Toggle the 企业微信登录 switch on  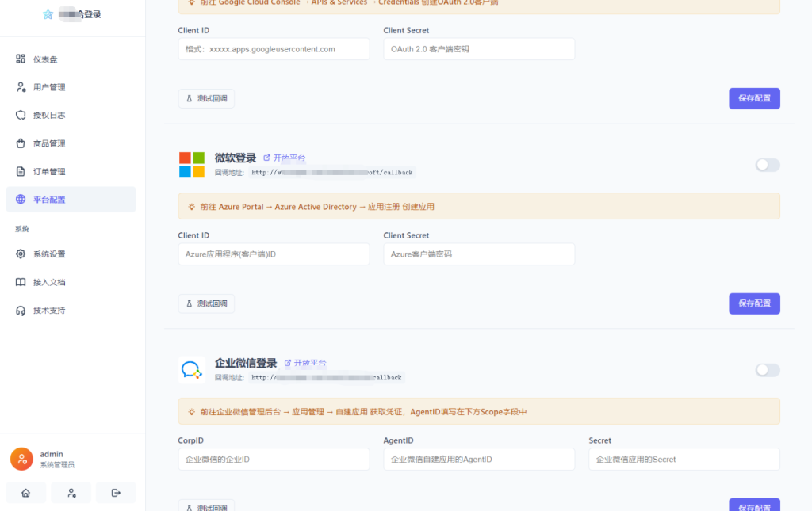tap(767, 369)
